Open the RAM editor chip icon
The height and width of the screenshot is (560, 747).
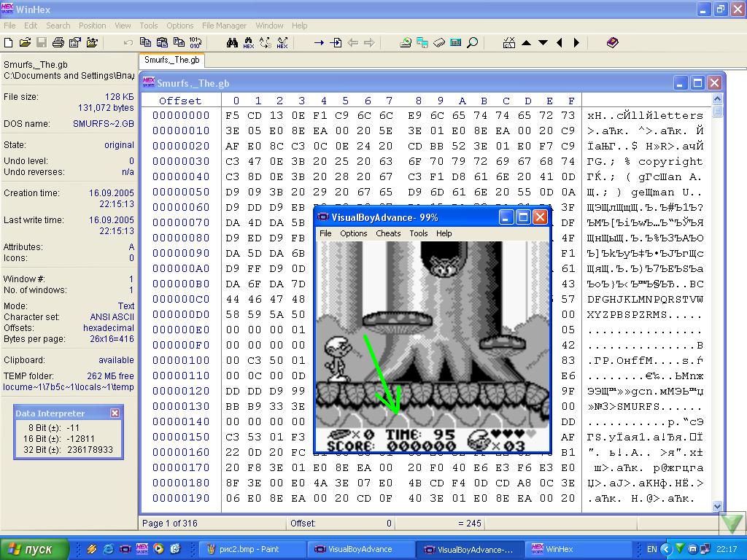438,43
